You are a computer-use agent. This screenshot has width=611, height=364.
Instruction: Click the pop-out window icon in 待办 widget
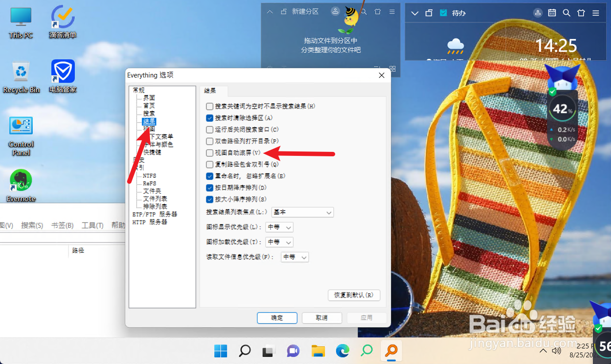(429, 13)
